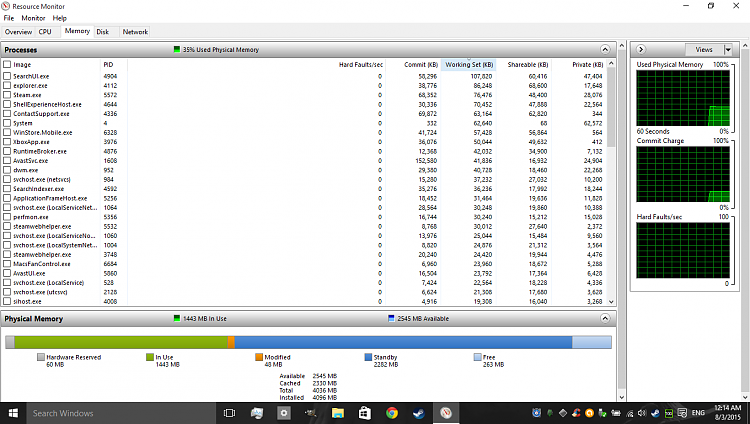Tick the ContactSupport.exe checkbox
The image size is (750, 424).
coord(7,113)
